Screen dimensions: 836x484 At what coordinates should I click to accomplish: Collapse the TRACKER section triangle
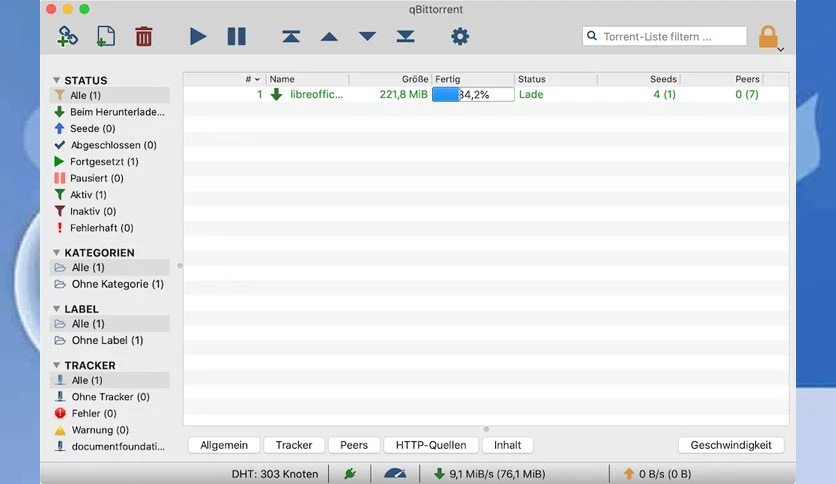[56, 365]
